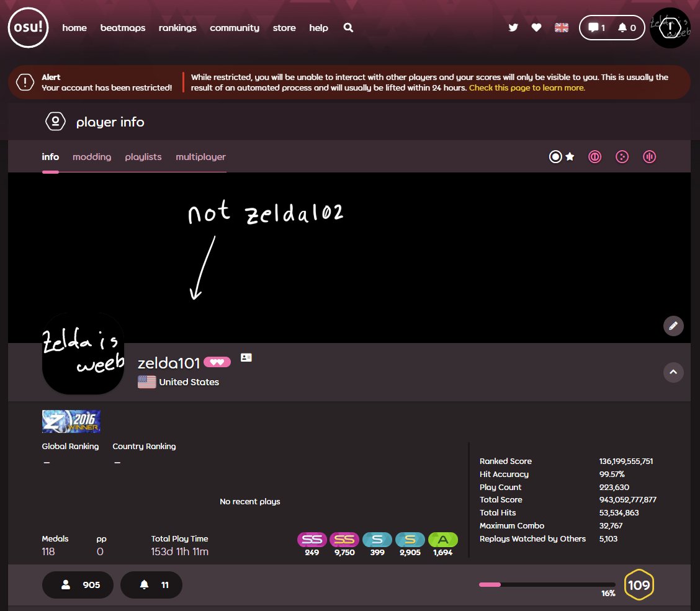
Task: Click the United States flag icon
Action: 147,382
